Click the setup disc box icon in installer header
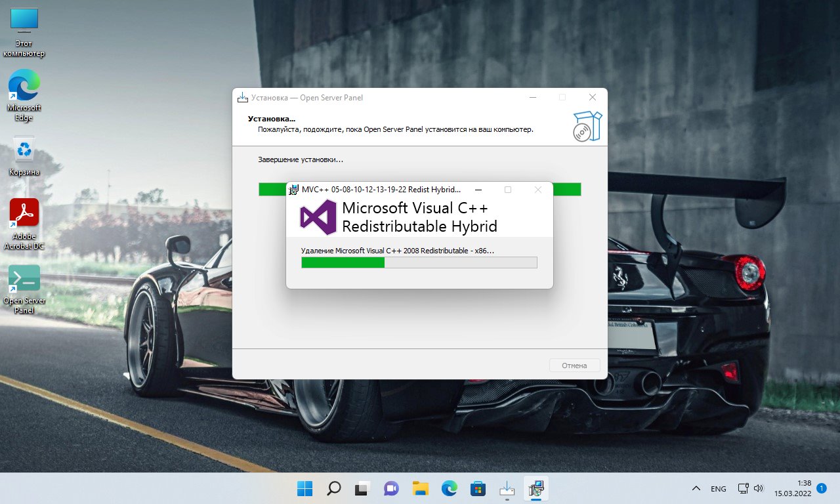840x504 pixels. (x=586, y=125)
